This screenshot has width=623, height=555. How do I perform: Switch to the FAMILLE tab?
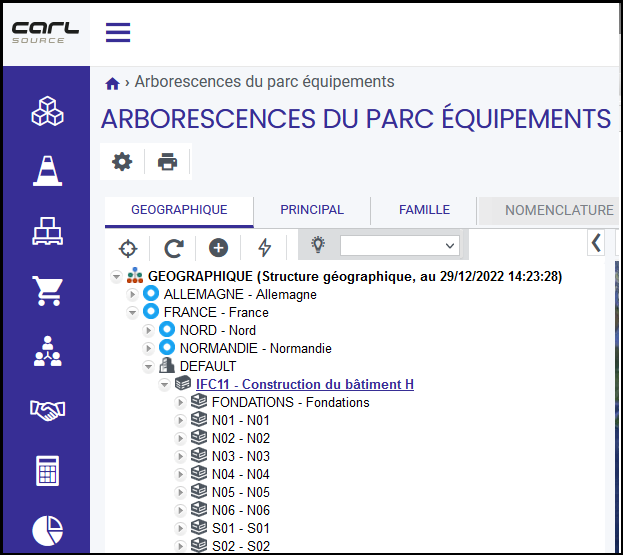(424, 210)
